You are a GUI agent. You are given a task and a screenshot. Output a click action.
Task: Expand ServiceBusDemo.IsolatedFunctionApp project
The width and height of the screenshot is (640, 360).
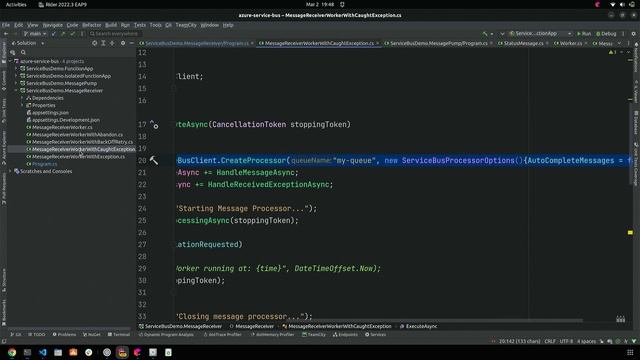(x=16, y=76)
